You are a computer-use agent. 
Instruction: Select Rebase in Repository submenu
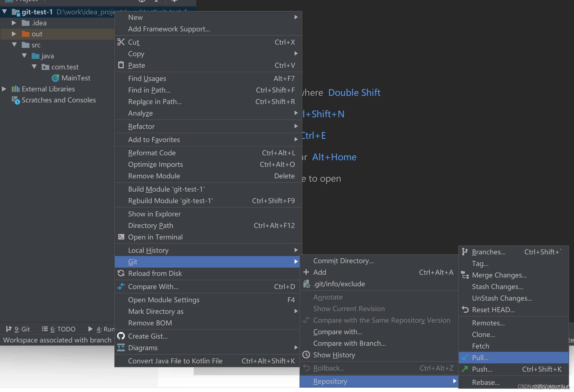514,382
